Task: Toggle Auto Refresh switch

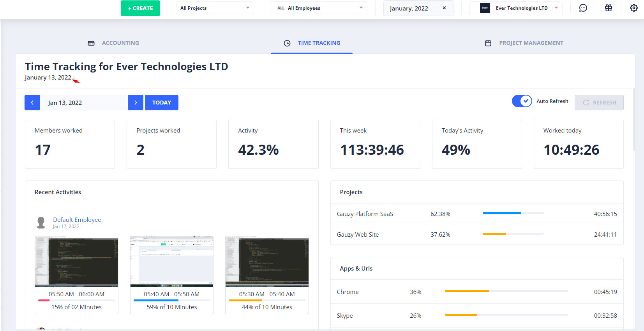Action: [522, 101]
